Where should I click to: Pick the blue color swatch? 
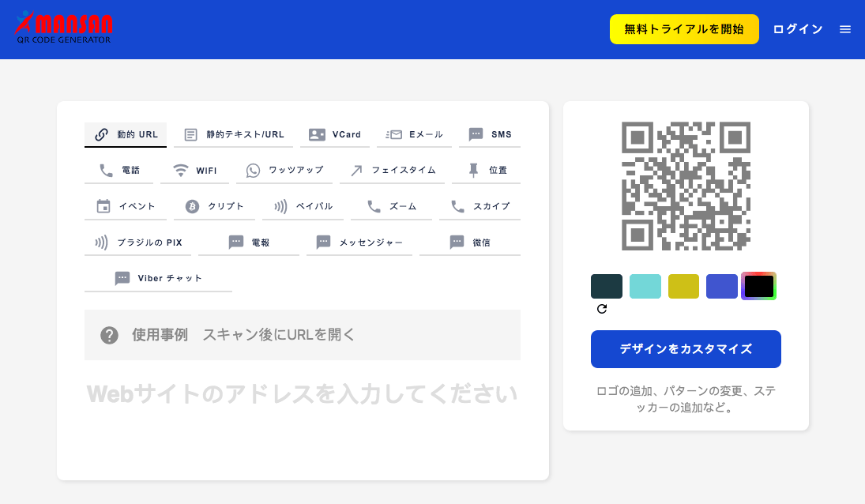pyautogui.click(x=721, y=286)
